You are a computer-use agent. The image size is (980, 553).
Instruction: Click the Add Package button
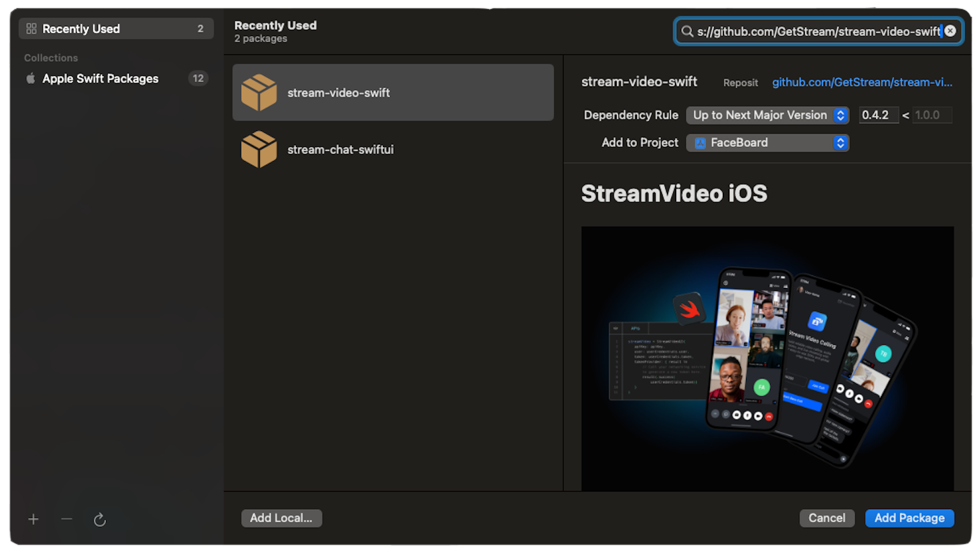[909, 517]
